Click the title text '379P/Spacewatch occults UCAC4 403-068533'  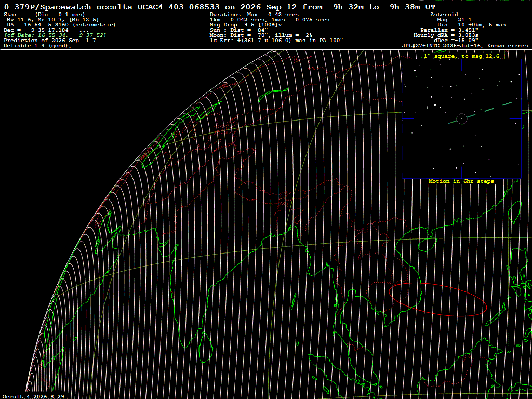coord(117,7)
